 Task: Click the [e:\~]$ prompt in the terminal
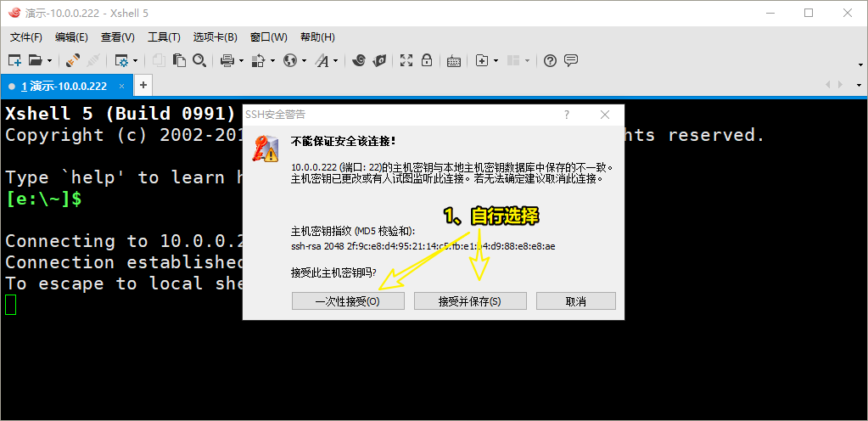(x=44, y=199)
